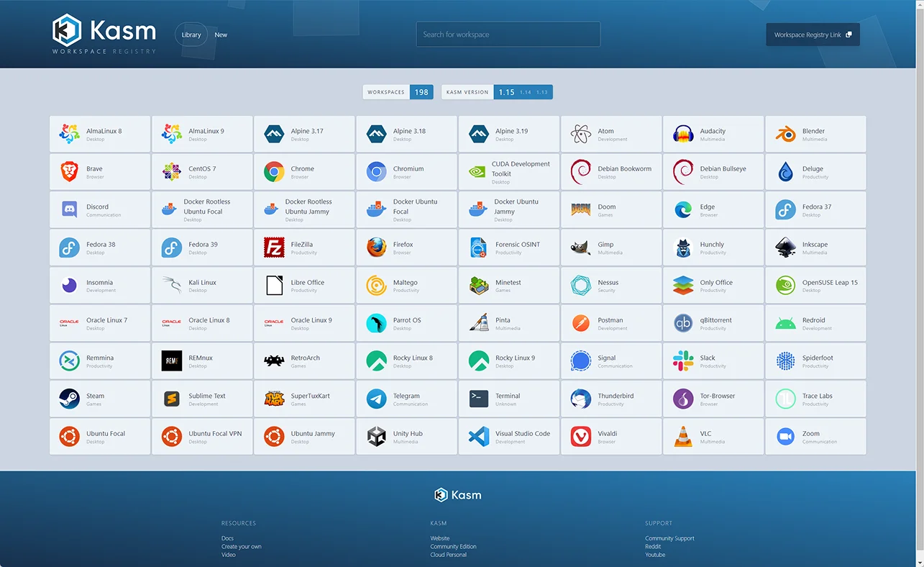
Task: Open the Docs link in Resources
Action: 227,537
